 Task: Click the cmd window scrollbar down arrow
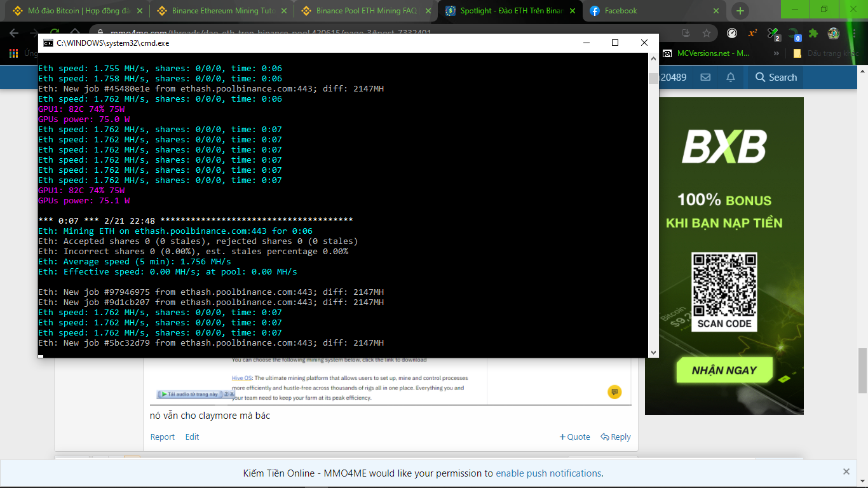[x=653, y=352]
